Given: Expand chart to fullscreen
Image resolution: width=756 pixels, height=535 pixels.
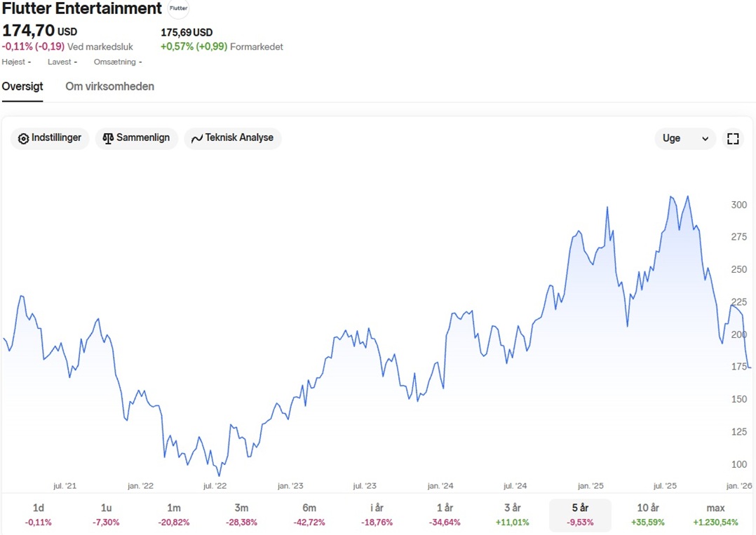Looking at the screenshot, I should tap(733, 139).
